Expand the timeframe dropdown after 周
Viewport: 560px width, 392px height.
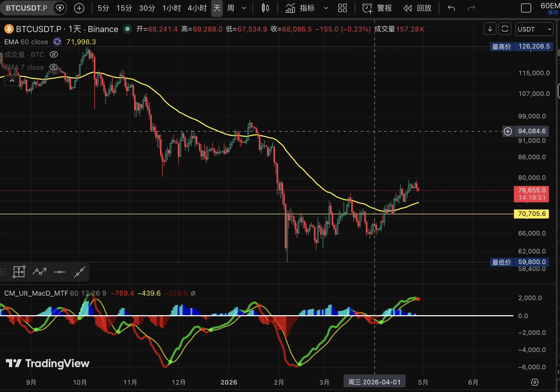pos(244,8)
